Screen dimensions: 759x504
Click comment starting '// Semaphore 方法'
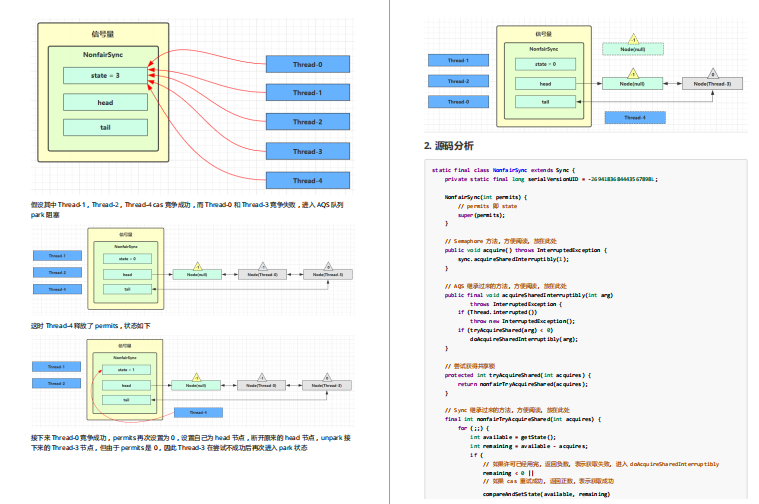pos(501,241)
